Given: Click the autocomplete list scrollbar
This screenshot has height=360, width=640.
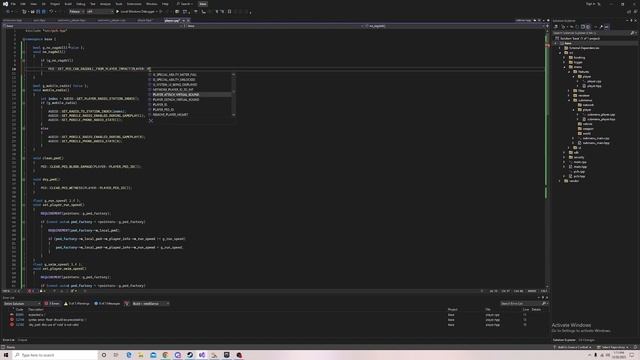Looking at the screenshot, I should pos(234,95).
